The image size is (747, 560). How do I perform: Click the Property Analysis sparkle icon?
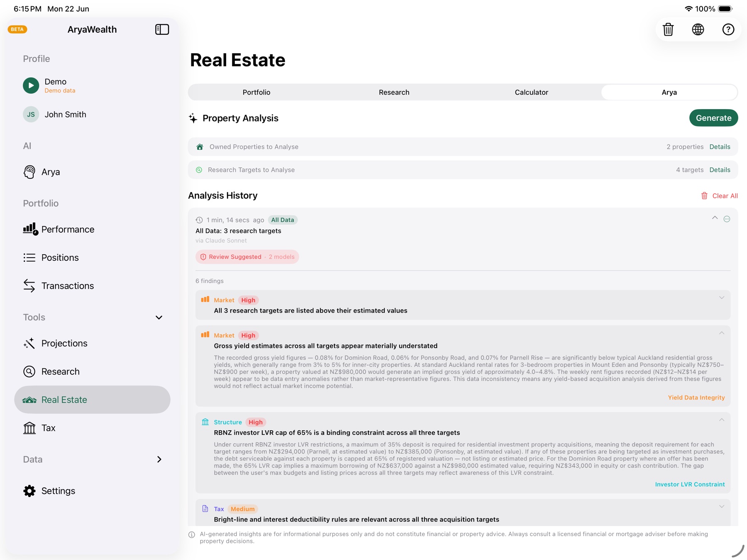(x=193, y=118)
